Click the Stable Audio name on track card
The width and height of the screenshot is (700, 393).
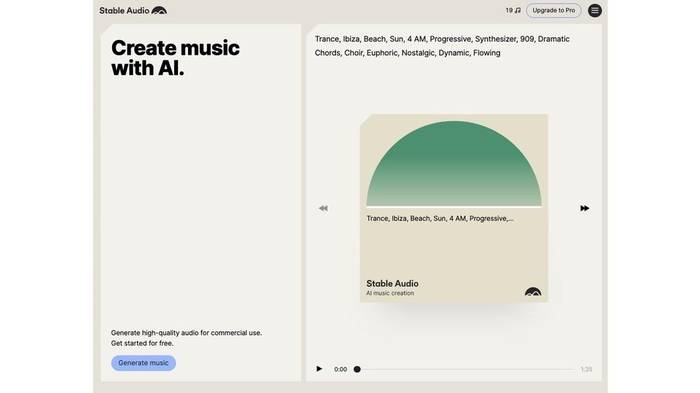click(392, 284)
